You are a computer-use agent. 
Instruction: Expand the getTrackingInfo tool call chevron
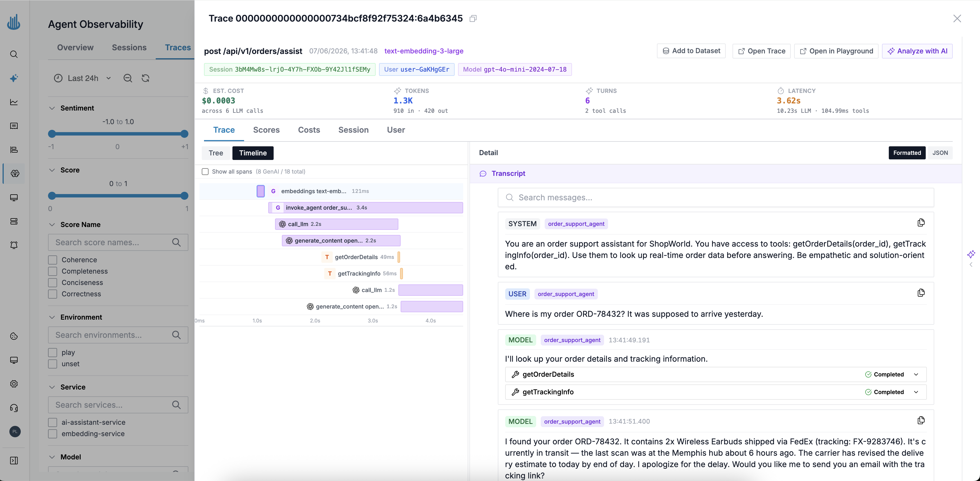pyautogui.click(x=916, y=392)
